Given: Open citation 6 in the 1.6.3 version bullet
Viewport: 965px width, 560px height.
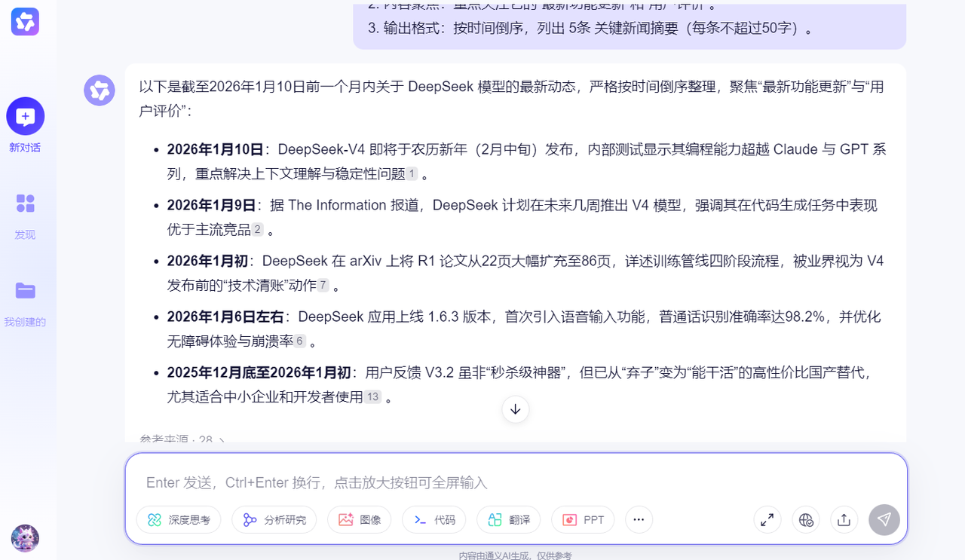Looking at the screenshot, I should [300, 341].
